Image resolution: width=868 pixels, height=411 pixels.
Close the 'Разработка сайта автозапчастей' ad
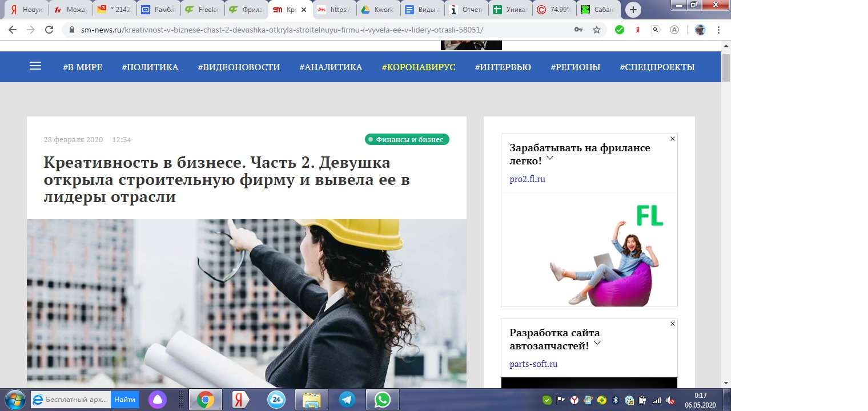coord(673,324)
